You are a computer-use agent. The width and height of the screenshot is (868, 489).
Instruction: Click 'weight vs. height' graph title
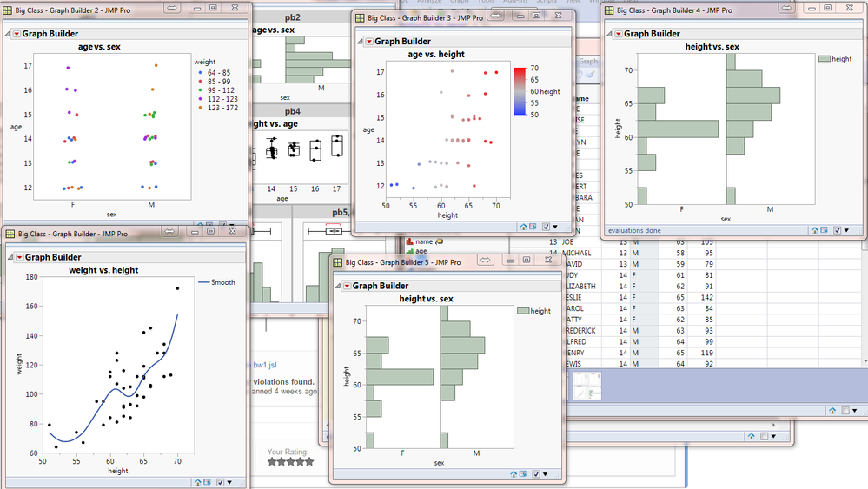click(103, 270)
